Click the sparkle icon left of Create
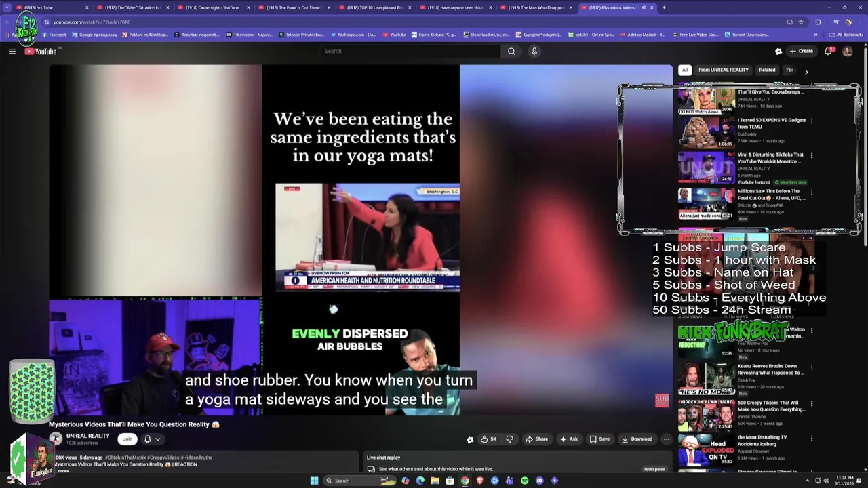 778,51
